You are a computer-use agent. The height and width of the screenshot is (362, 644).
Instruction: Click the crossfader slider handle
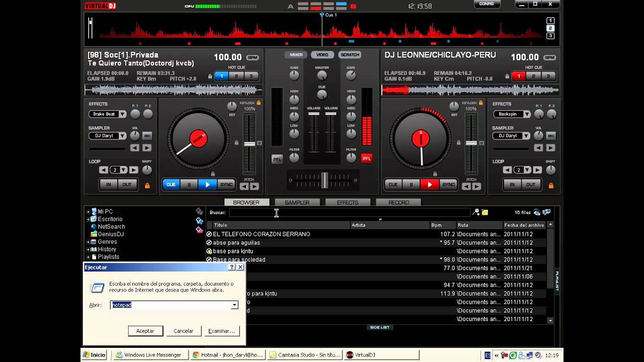(x=325, y=179)
